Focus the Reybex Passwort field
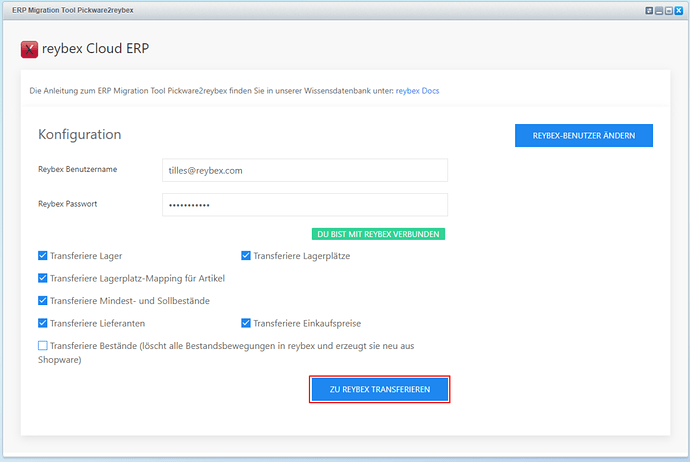Image resolution: width=690 pixels, height=462 pixels. 305,205
